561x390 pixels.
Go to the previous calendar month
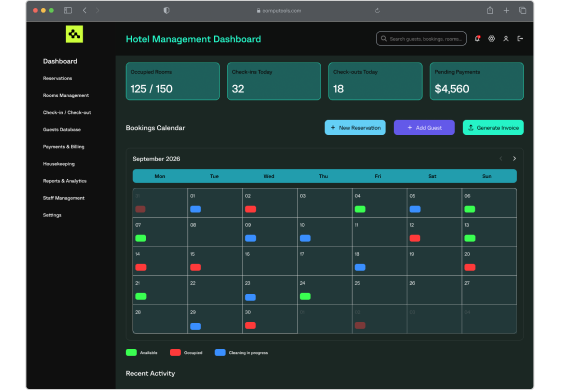(x=501, y=159)
